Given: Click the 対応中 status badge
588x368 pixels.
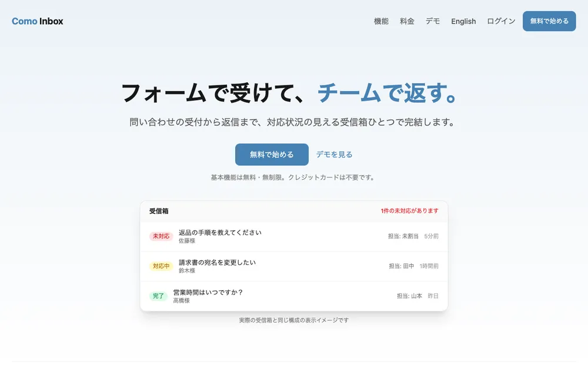Looking at the screenshot, I should [x=161, y=266].
